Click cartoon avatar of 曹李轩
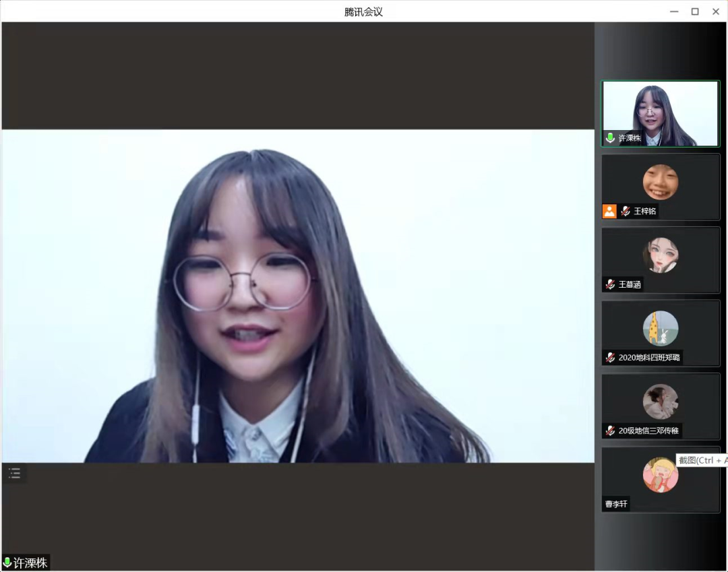The height and width of the screenshot is (572, 728). 661,475
